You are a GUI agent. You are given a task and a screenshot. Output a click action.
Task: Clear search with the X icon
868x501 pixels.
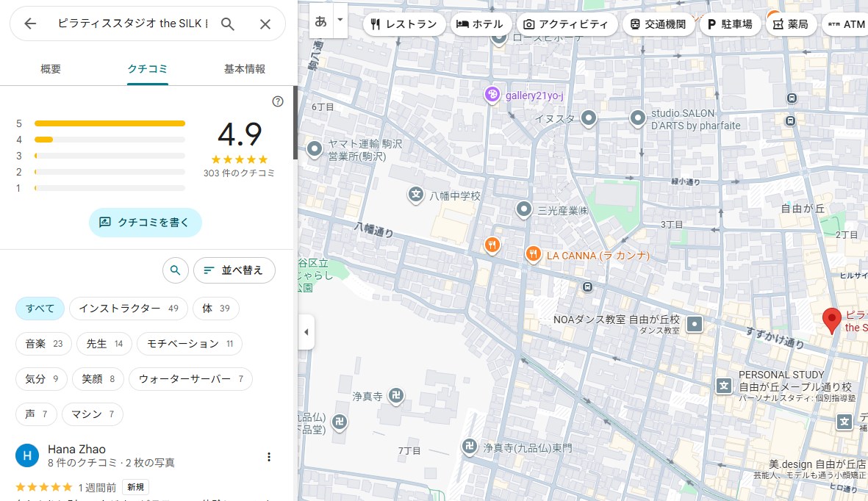click(x=265, y=24)
